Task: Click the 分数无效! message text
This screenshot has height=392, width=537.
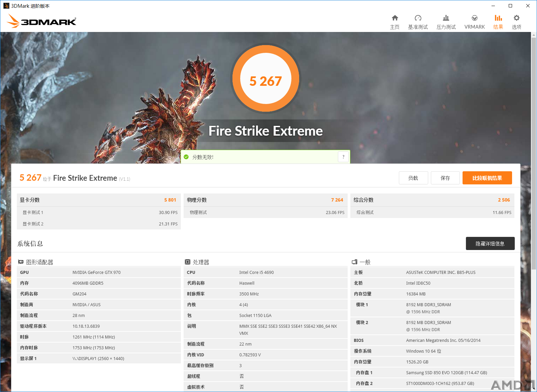Action: pos(203,157)
